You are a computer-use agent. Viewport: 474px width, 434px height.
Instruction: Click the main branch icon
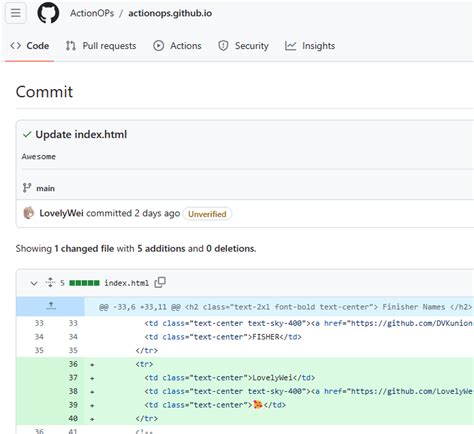27,188
